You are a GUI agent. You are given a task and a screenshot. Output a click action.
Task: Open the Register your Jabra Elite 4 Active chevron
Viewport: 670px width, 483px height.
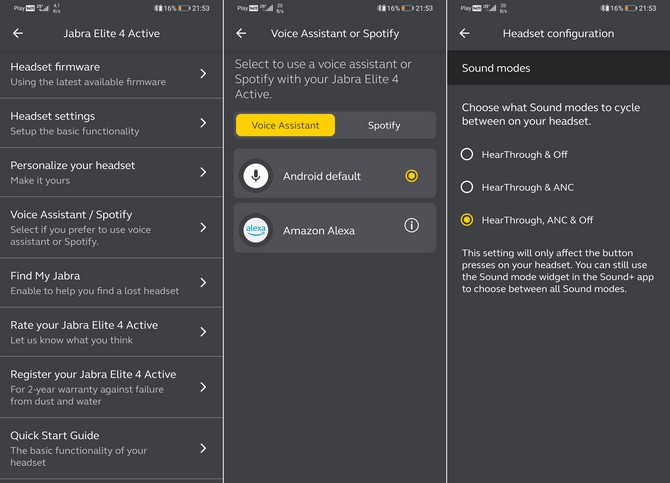[203, 387]
